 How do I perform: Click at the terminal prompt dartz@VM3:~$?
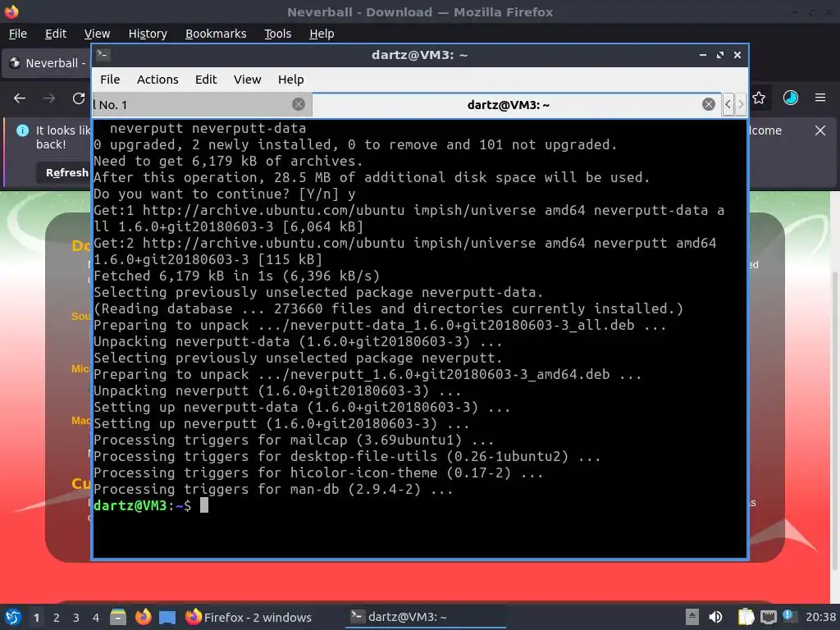143,505
